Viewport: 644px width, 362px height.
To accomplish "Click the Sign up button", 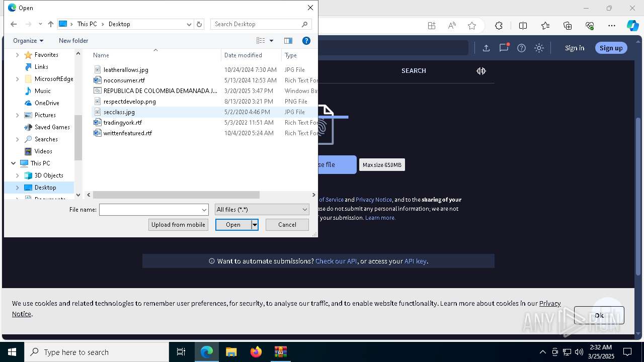I will [611, 48].
